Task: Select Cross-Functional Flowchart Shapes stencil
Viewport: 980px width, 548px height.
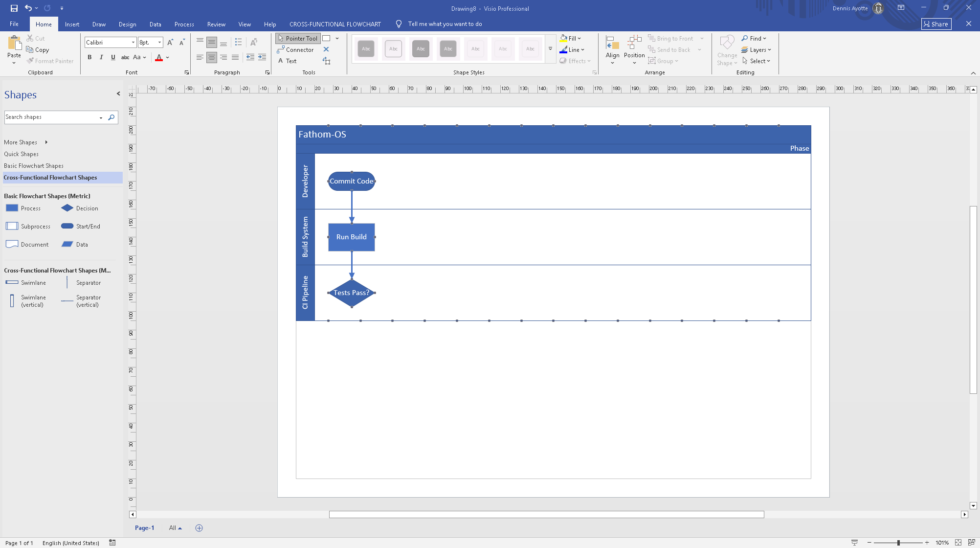Action: (x=63, y=178)
